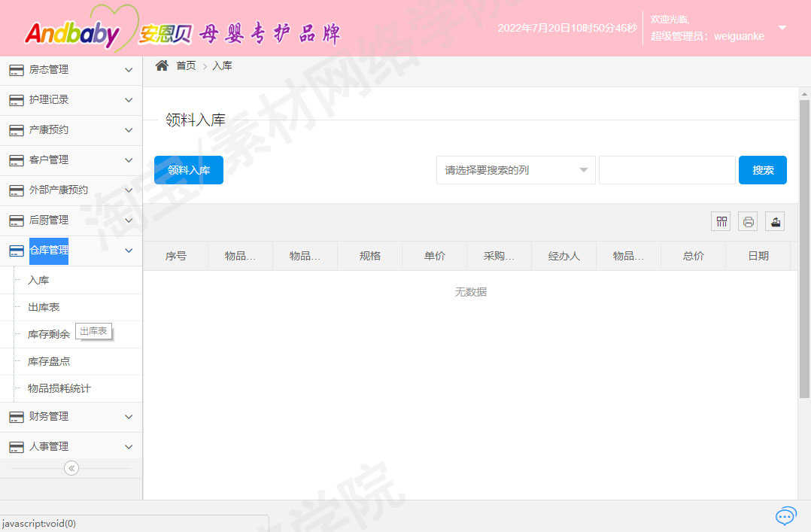811x532 pixels.
Task: Open the column filter grid icon
Action: [x=721, y=222]
